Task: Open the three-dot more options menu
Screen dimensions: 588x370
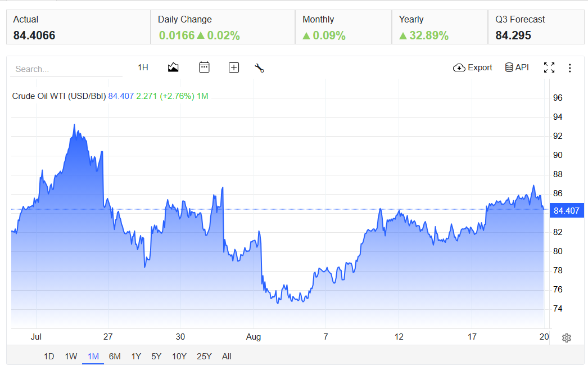Action: click(569, 68)
